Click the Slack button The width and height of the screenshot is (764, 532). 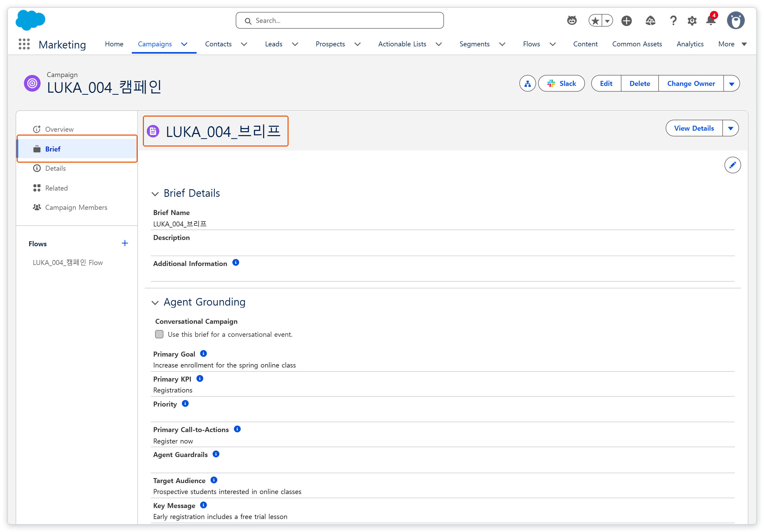[x=561, y=84]
